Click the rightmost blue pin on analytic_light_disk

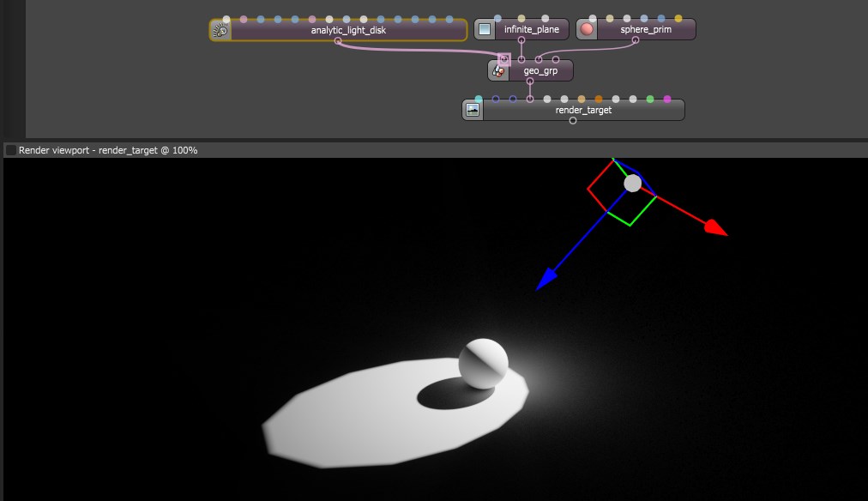pyautogui.click(x=449, y=20)
